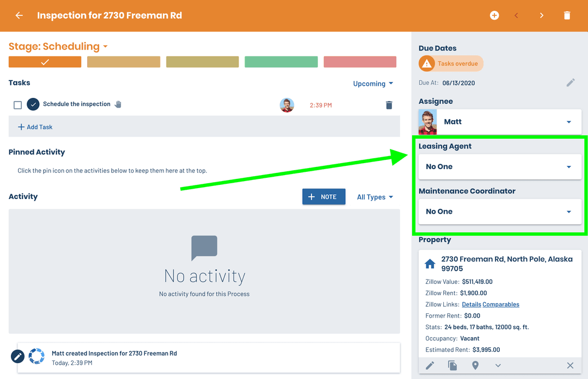This screenshot has height=379, width=588.
Task: Click the map pin icon on property card
Action: [475, 365]
